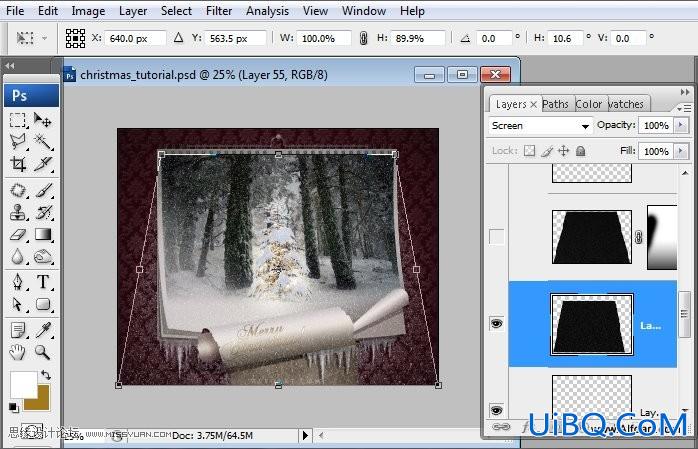This screenshot has height=449, width=698.
Task: Collapse the toolbox with double arrows
Action: 10,66
